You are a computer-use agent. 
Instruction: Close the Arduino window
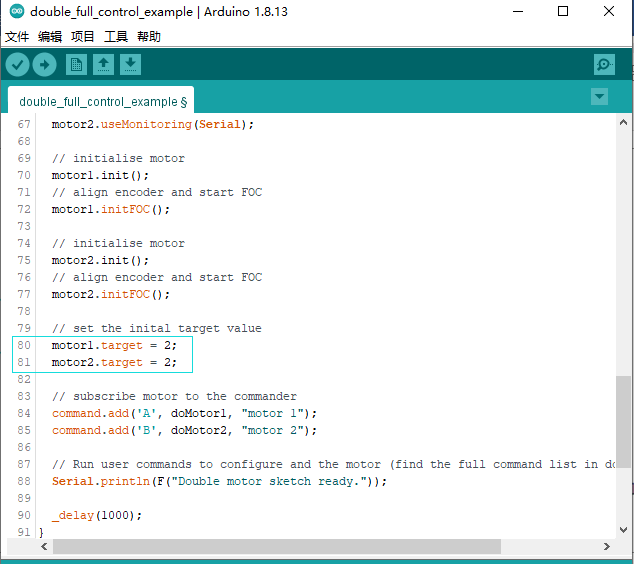click(x=609, y=11)
